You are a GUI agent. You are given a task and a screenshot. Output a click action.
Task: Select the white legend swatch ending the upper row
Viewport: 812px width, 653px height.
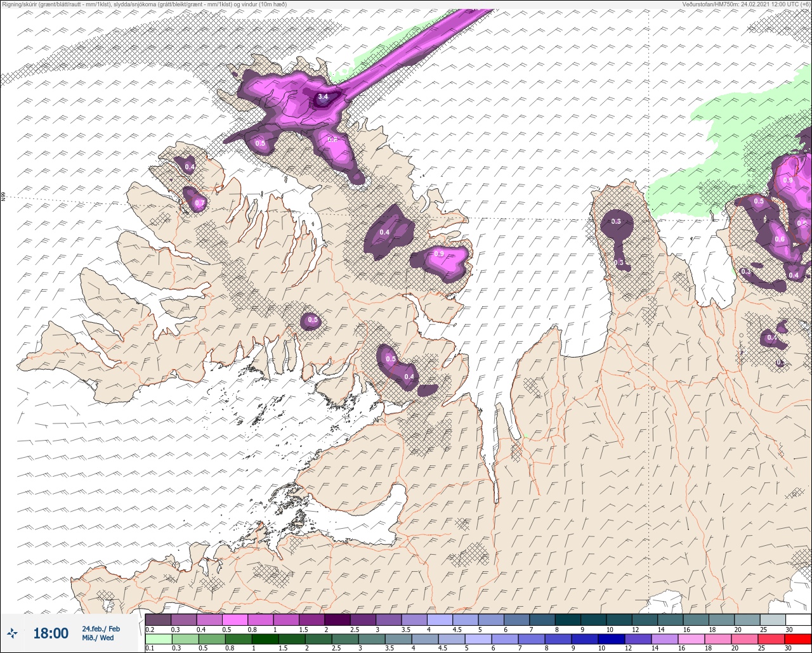(x=798, y=619)
